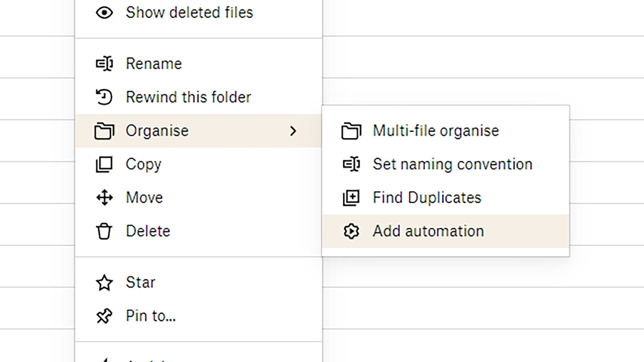Open the Organise menu entry
This screenshot has height=362, width=644.
tap(199, 131)
